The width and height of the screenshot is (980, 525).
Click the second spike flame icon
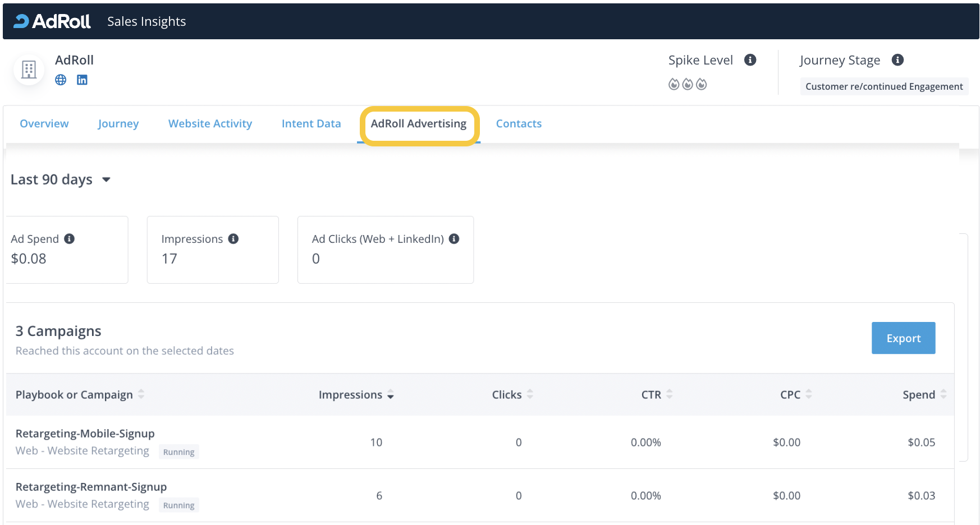click(688, 84)
